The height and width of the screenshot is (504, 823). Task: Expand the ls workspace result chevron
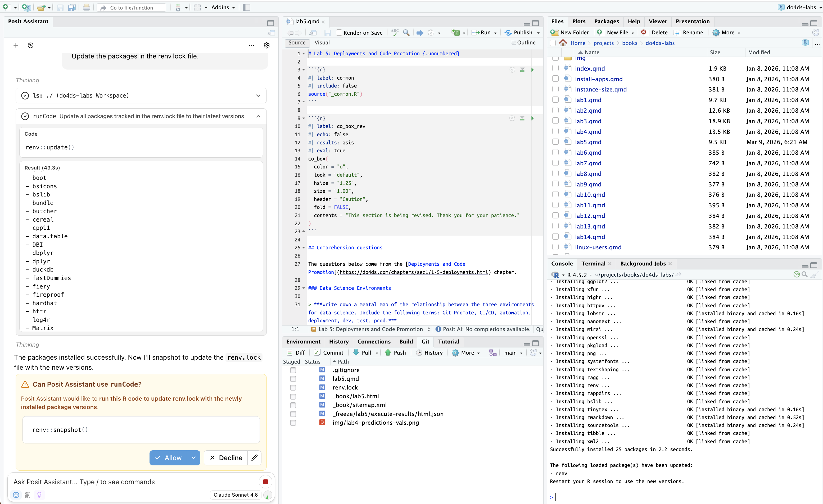[x=258, y=96]
